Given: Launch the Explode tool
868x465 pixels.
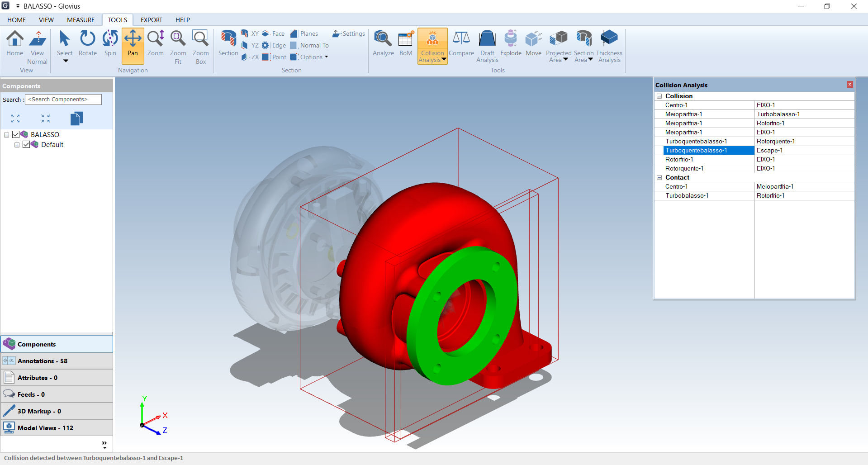Looking at the screenshot, I should [x=511, y=43].
